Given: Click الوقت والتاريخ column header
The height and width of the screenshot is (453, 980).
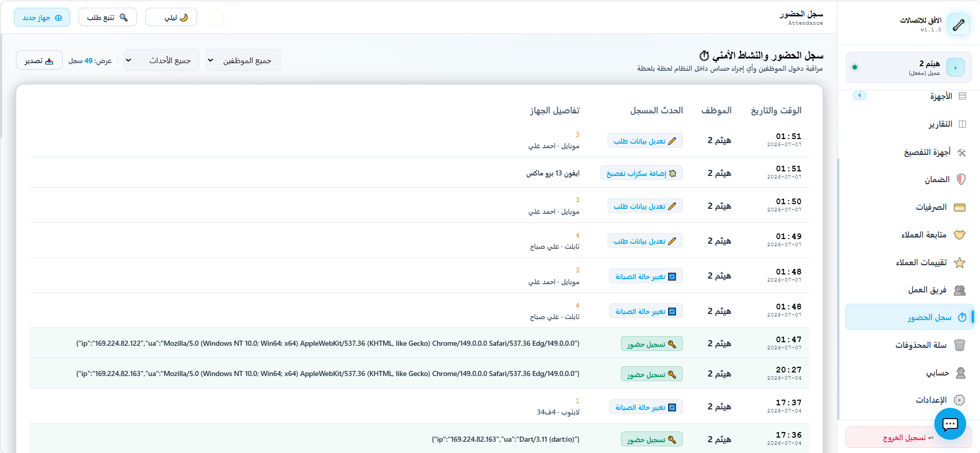Looking at the screenshot, I should [x=776, y=110].
